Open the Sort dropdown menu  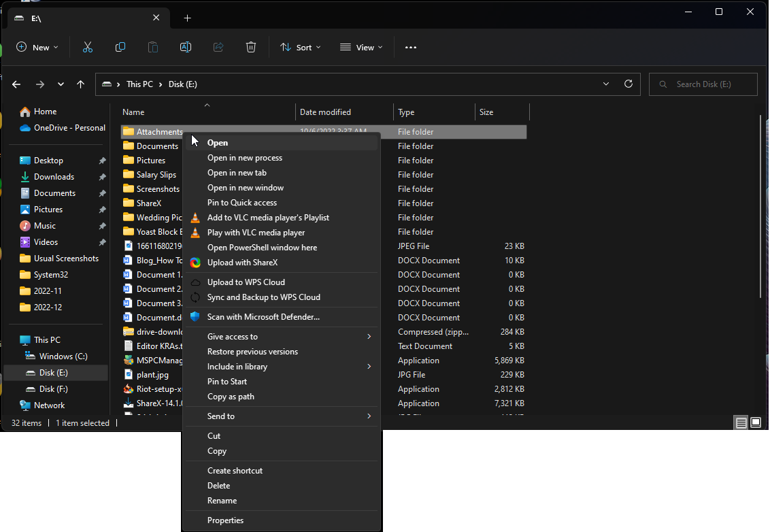click(x=301, y=47)
